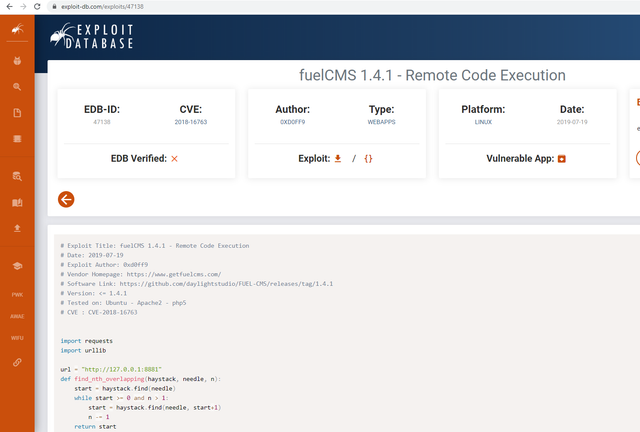Open the LINUX platform link

tap(483, 122)
